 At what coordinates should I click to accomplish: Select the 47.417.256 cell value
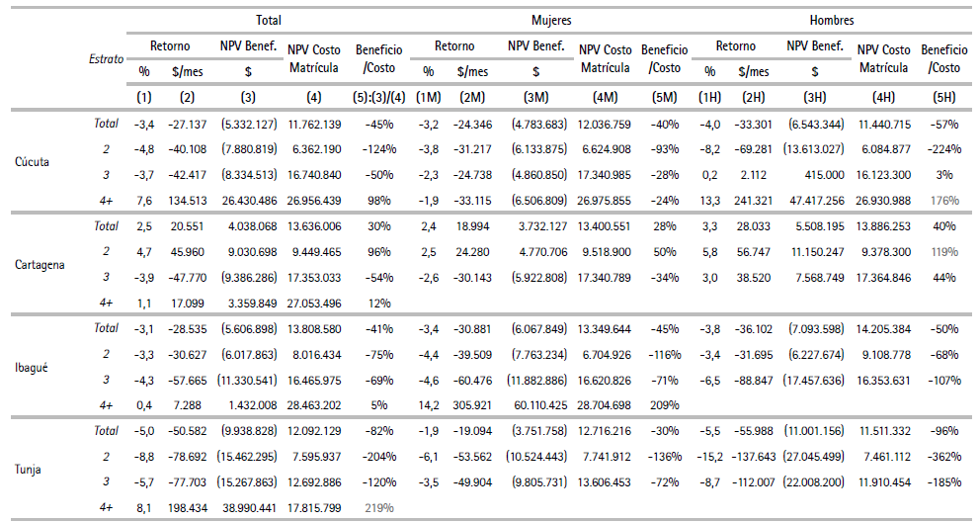click(815, 200)
